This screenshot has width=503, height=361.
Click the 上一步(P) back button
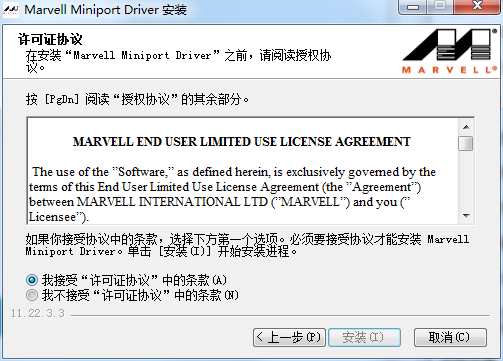tap(289, 337)
